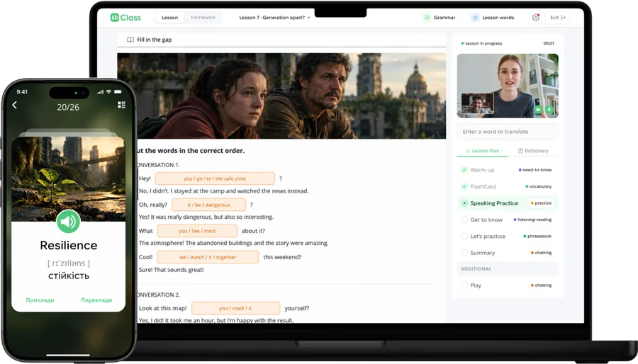Click the 20/26 card counter on phone
The height and width of the screenshot is (364, 638).
point(68,107)
